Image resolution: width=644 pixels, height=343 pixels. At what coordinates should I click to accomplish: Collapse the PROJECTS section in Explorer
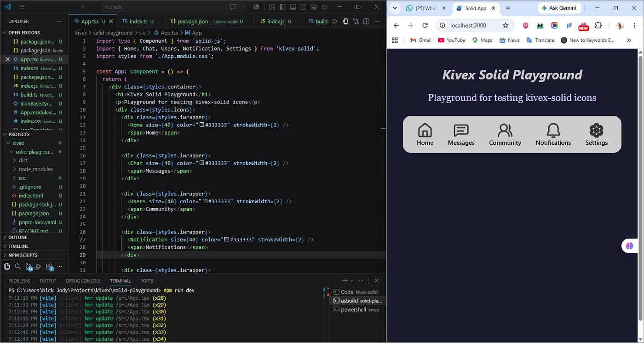34,134
